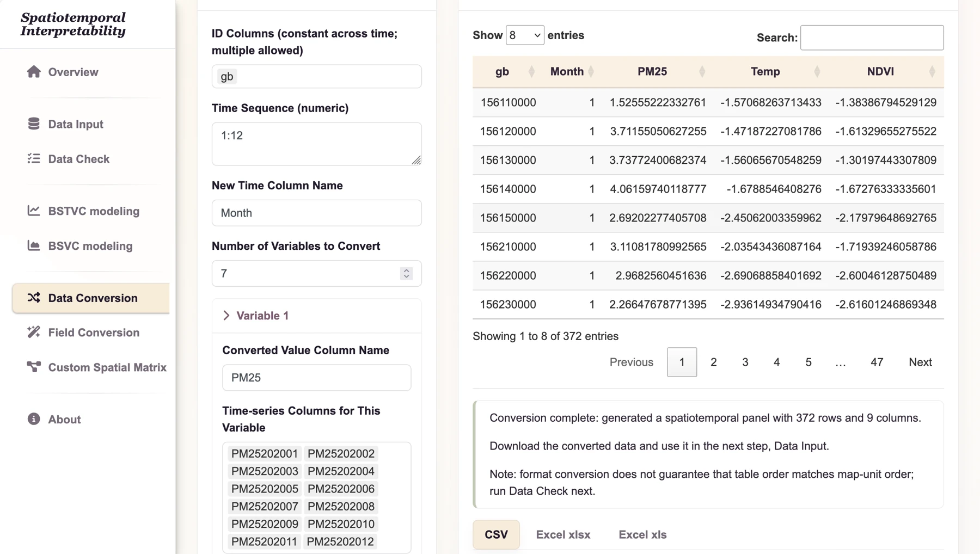
Task: Jump to table page 47
Action: pyautogui.click(x=877, y=362)
